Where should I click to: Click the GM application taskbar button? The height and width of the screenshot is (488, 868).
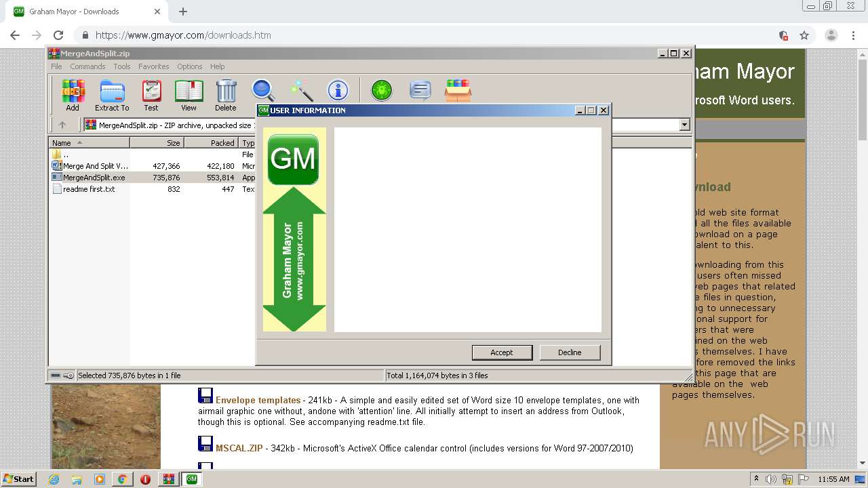(x=192, y=479)
